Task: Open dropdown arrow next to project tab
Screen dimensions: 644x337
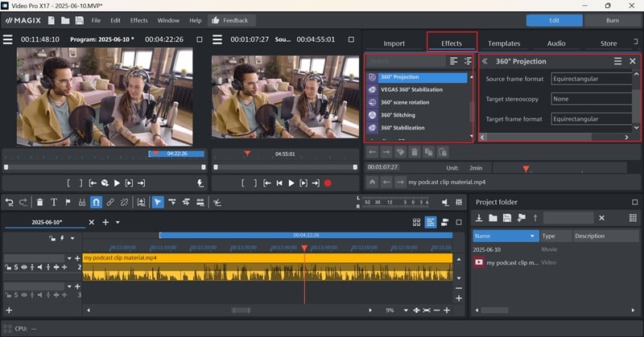Action: [x=118, y=222]
